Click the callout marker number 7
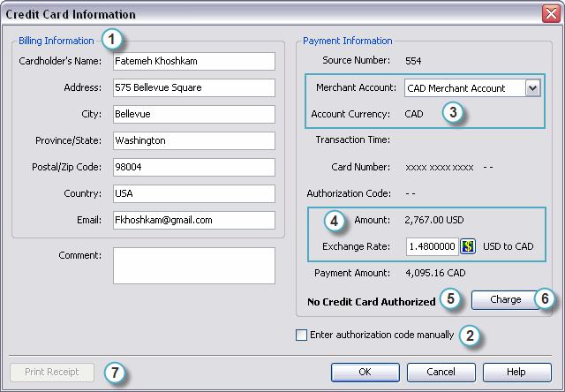The height and width of the screenshot is (392, 565). (114, 373)
